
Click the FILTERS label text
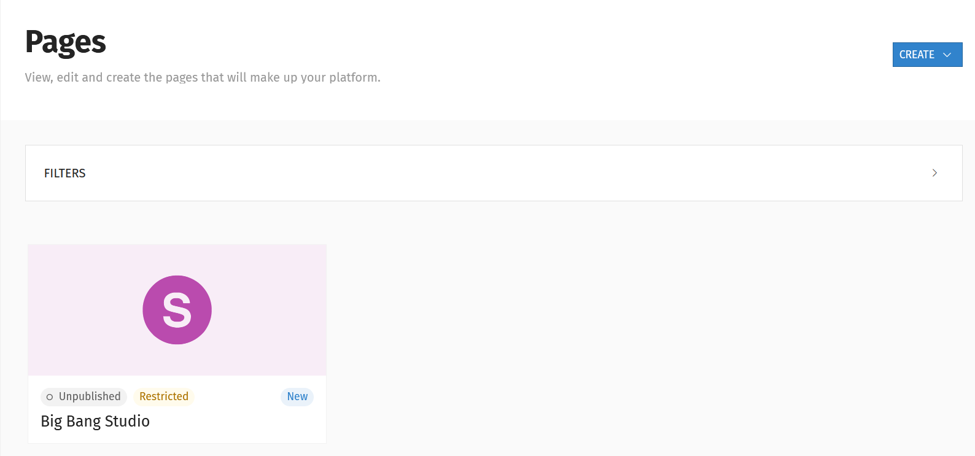65,173
